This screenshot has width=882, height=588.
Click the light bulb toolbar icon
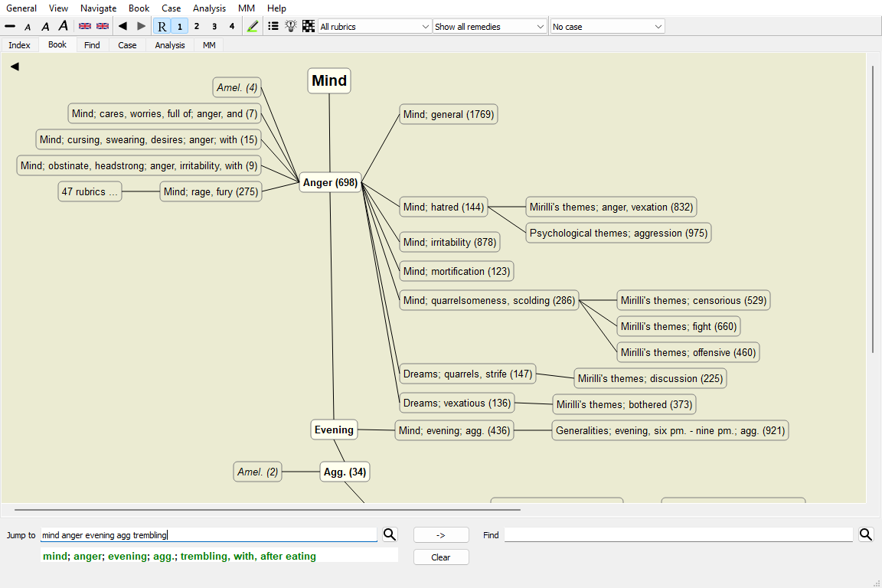(291, 26)
